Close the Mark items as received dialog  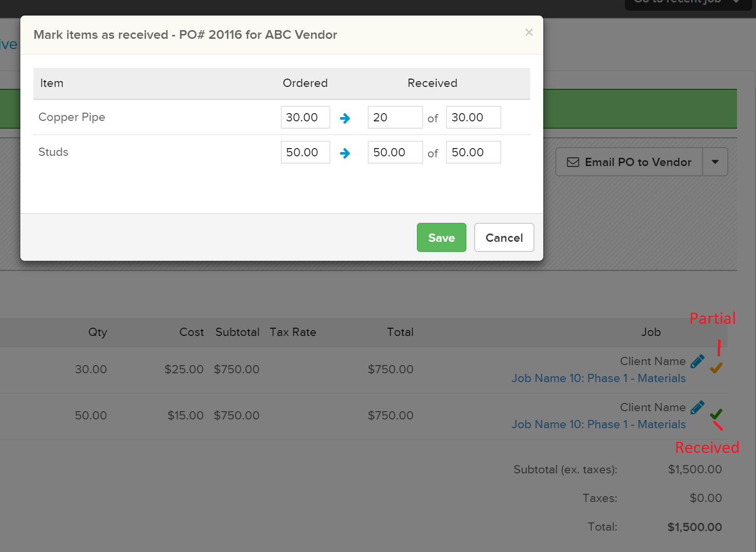(x=529, y=33)
